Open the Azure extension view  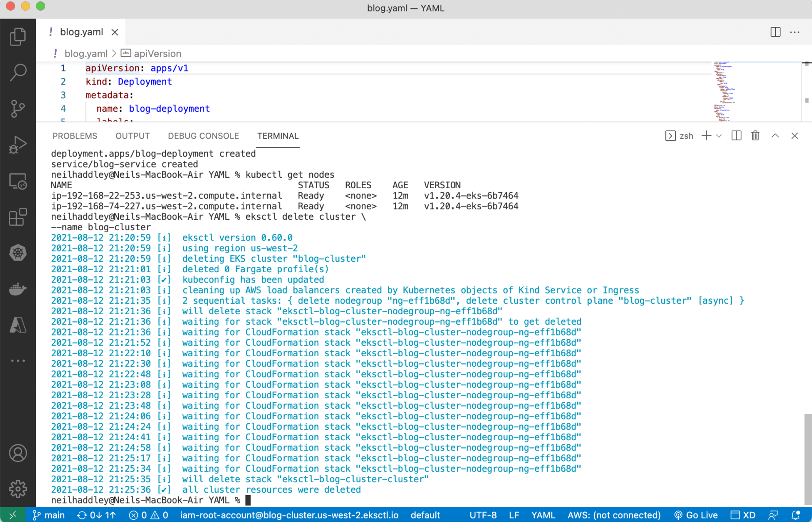coord(18,325)
